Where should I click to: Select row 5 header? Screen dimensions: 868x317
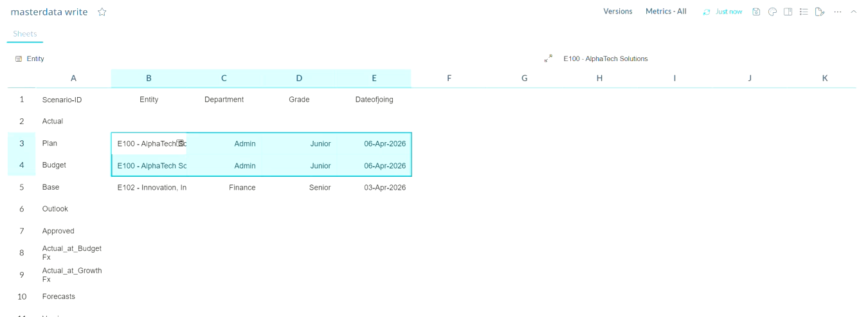[22, 187]
